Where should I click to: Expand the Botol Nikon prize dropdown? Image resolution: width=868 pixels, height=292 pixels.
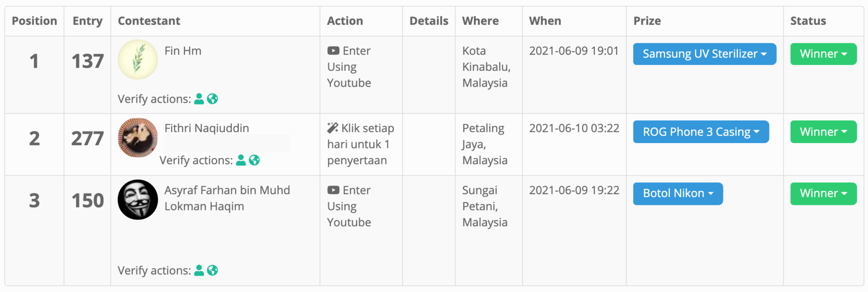click(678, 194)
